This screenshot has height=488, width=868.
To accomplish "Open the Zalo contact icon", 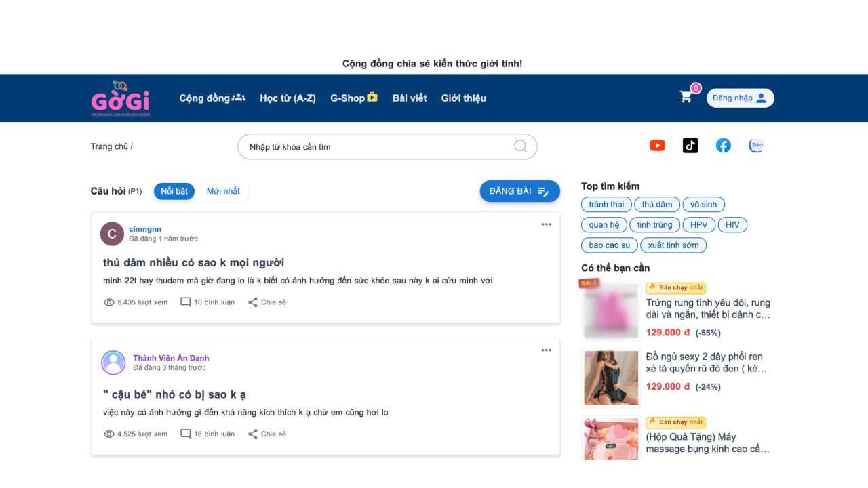I will 756,145.
